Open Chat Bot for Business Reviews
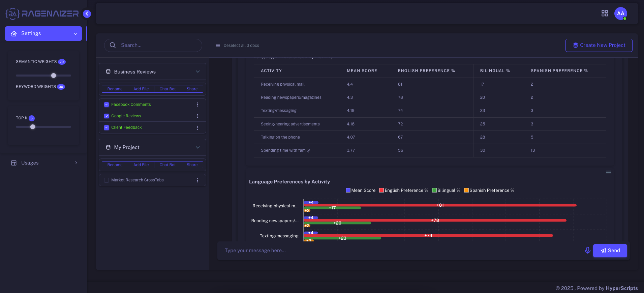The image size is (644, 293). pyautogui.click(x=167, y=89)
